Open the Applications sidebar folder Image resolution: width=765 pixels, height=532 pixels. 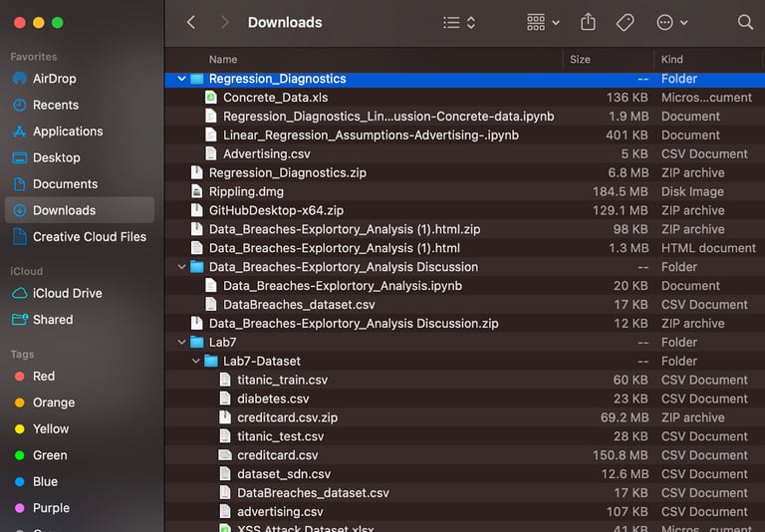(67, 132)
